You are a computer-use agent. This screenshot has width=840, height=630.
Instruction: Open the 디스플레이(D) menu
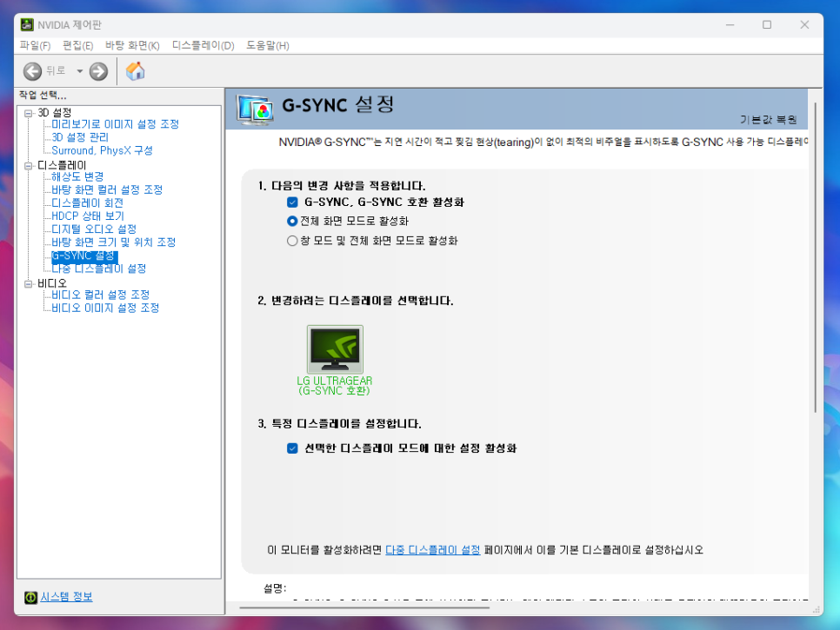click(x=203, y=45)
